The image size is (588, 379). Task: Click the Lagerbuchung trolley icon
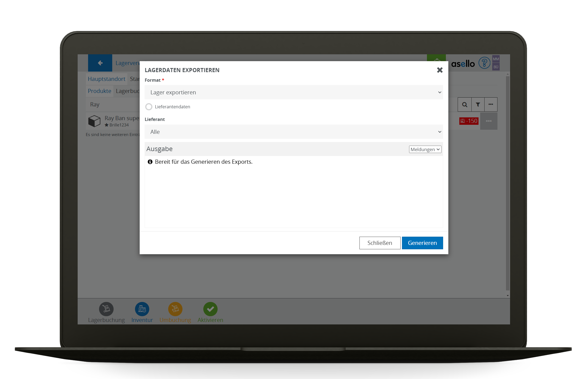pyautogui.click(x=106, y=309)
